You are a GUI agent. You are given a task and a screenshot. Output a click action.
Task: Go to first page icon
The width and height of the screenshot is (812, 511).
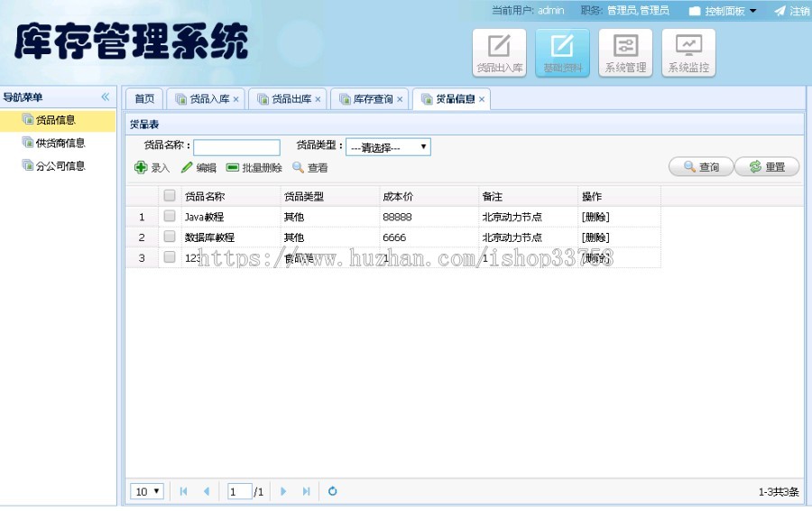pyautogui.click(x=183, y=491)
